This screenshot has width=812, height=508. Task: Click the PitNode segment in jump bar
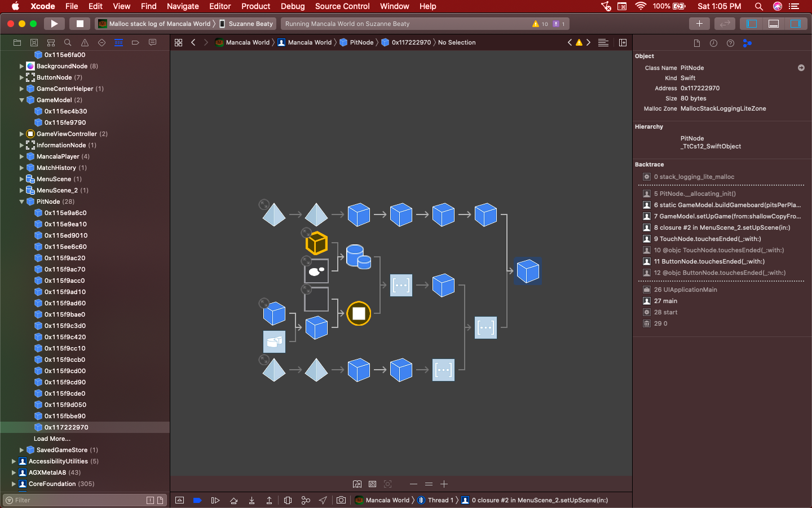pos(356,42)
